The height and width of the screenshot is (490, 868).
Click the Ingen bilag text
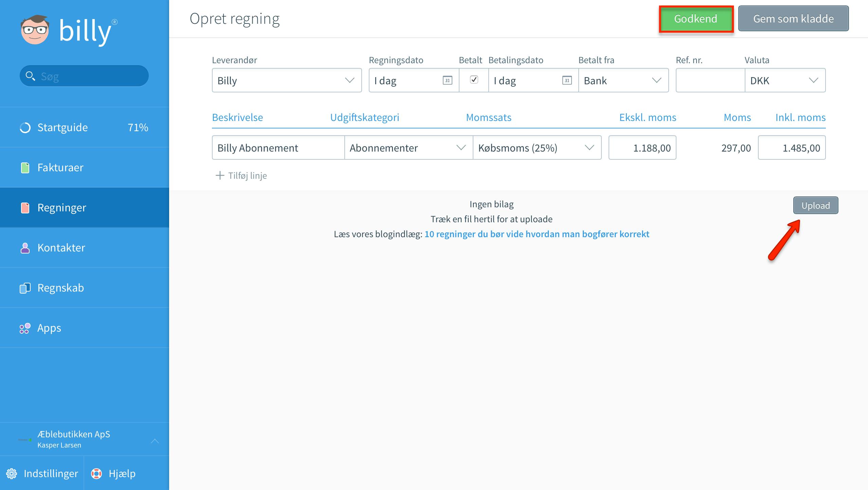tap(491, 204)
